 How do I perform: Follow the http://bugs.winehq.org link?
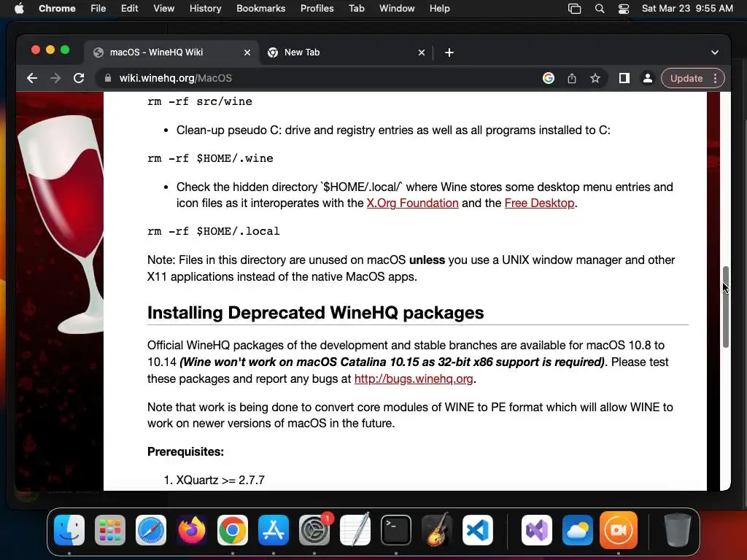pos(414,379)
